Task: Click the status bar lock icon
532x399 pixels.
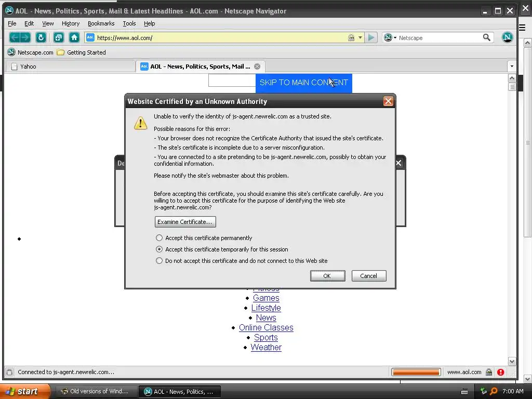Action: coord(489,372)
